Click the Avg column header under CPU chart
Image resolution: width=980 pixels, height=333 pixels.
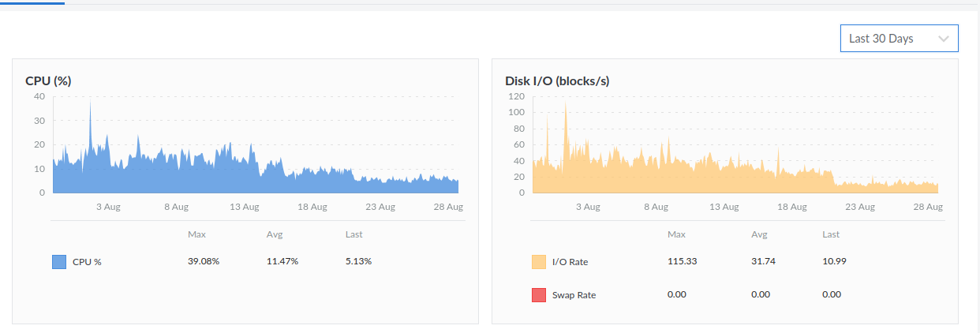tap(275, 234)
